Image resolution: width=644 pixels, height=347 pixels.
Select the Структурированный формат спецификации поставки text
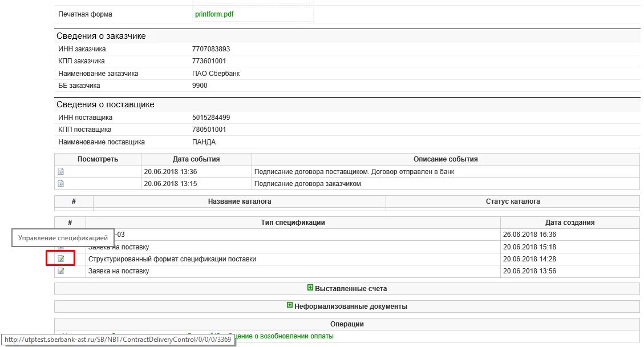(x=172, y=259)
